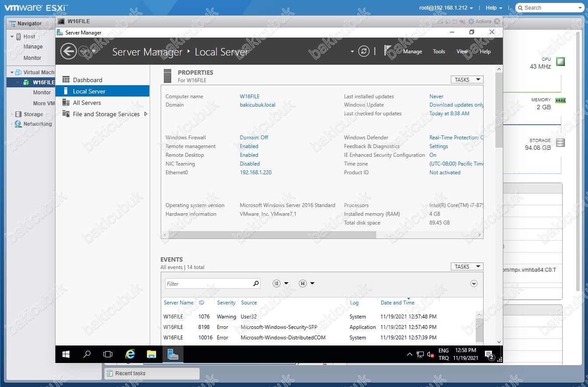Launch Internet Explorer from taskbar

point(130,354)
